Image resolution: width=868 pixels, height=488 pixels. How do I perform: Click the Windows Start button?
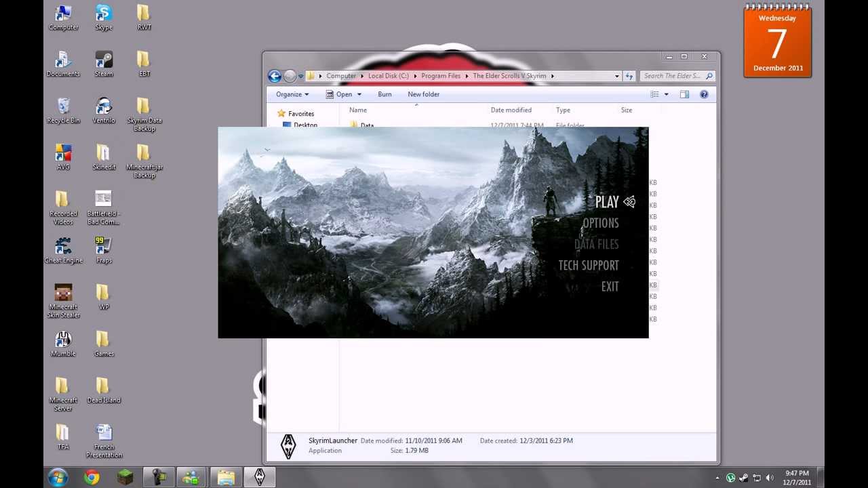(x=58, y=477)
